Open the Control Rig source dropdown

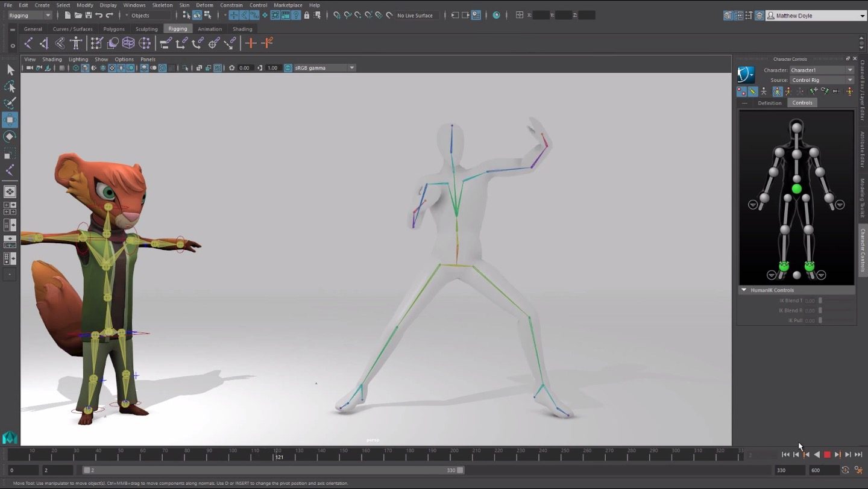(x=822, y=80)
